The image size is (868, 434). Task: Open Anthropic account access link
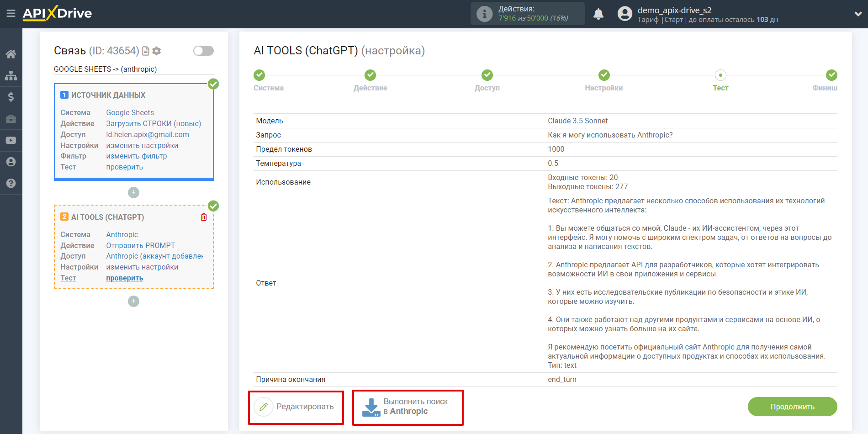154,256
